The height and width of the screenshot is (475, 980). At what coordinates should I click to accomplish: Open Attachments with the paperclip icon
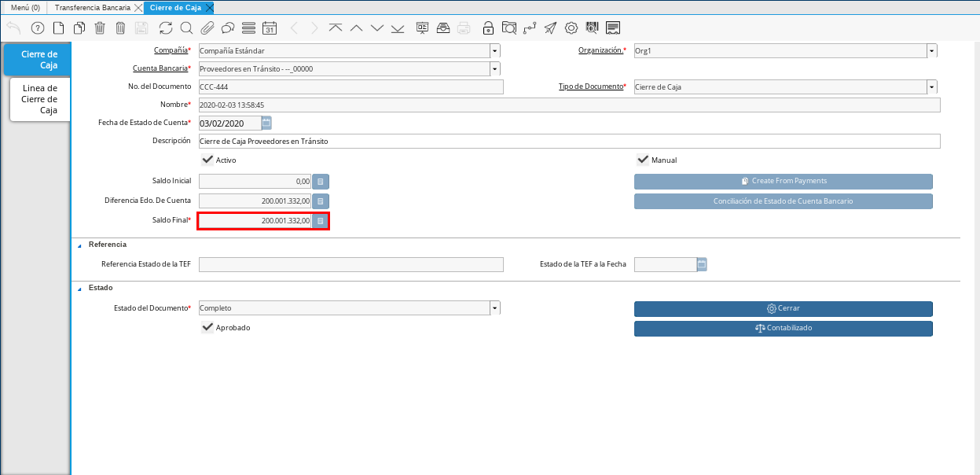207,28
